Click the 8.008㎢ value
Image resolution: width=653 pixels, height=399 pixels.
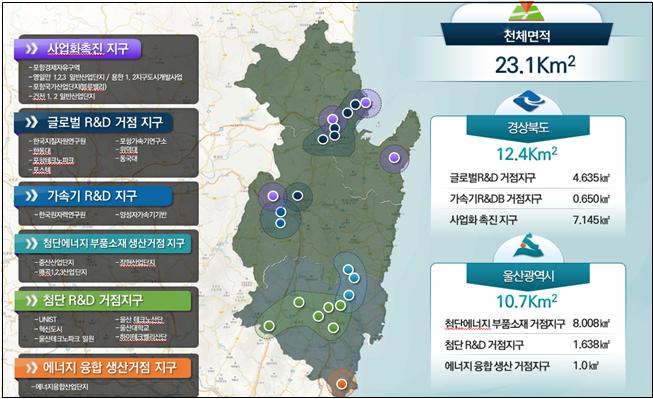(591, 323)
